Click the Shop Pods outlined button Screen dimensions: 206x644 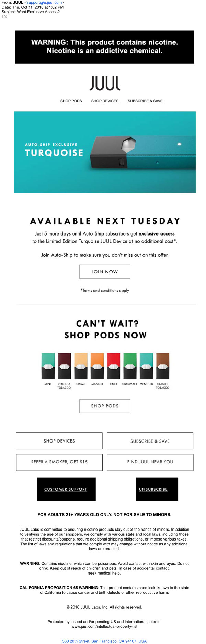[x=105, y=406]
